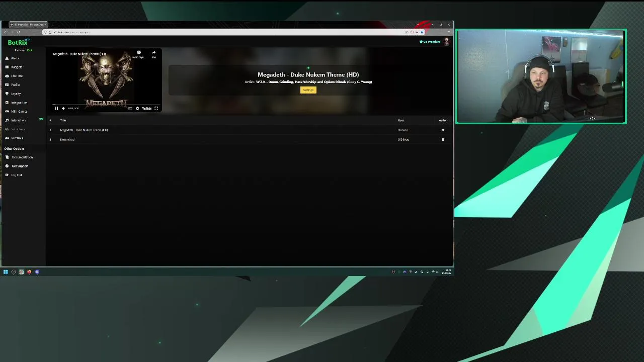Select the Entrenched queue row

tap(249, 139)
